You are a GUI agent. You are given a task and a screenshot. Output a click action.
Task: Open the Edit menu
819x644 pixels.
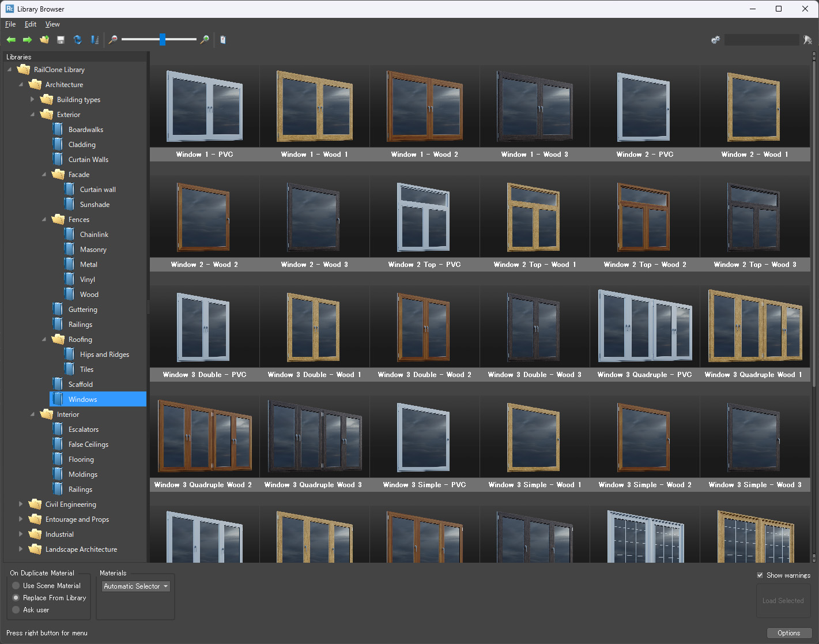31,24
